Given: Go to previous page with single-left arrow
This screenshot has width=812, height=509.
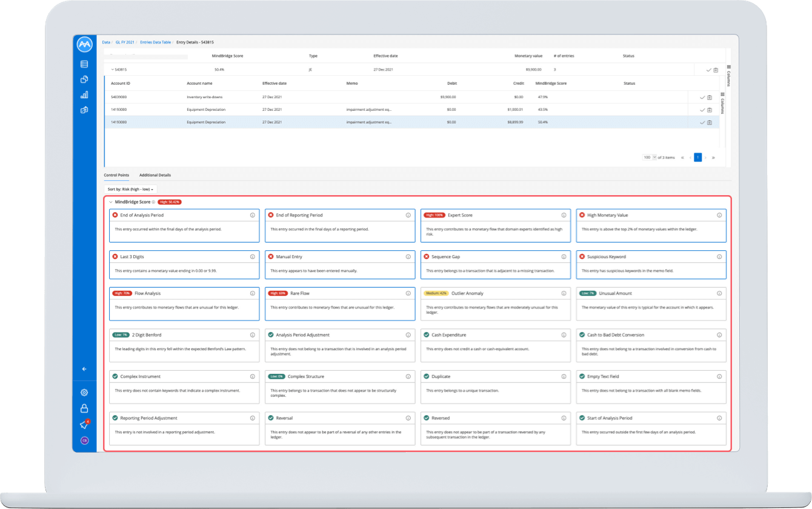Looking at the screenshot, I should click(690, 158).
